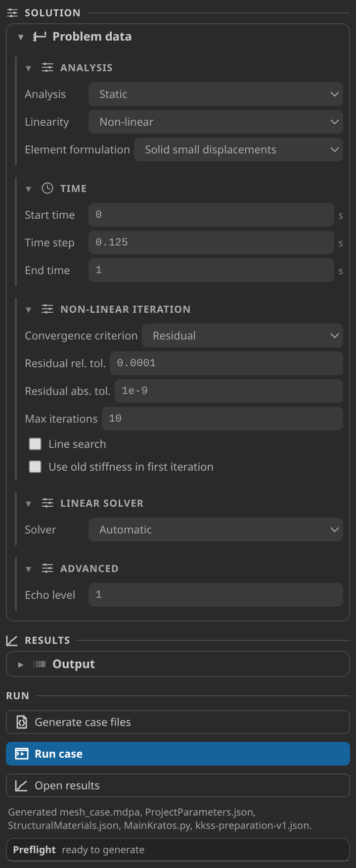The width and height of the screenshot is (356, 868).
Task: Expand the Output panel
Action: coord(21,665)
